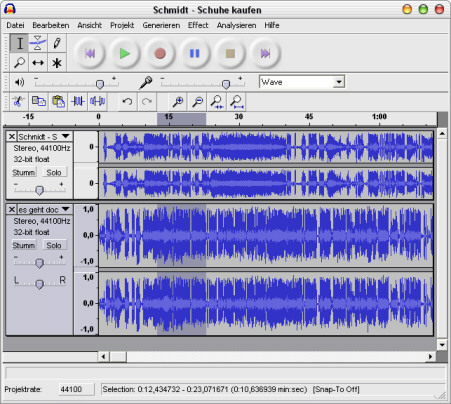The height and width of the screenshot is (404, 451).
Task: Open the Generieren menu
Action: (161, 25)
